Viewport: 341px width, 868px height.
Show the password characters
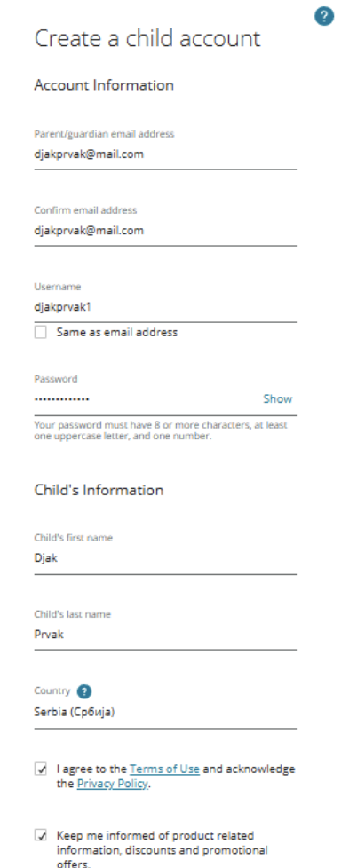pos(278,398)
